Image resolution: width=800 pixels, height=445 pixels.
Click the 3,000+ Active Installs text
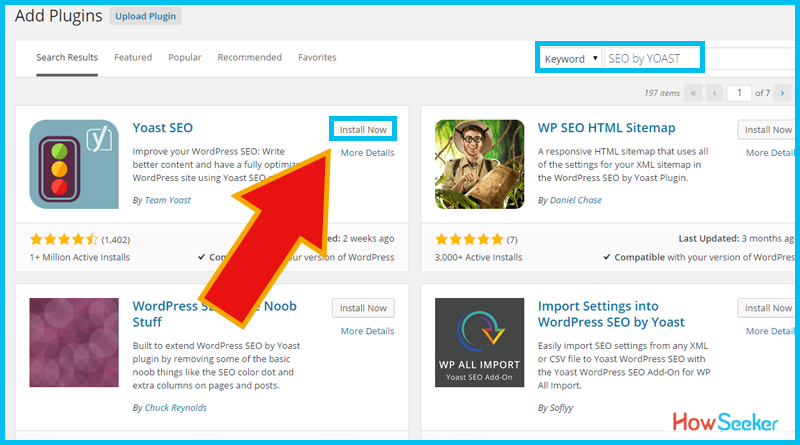(479, 257)
